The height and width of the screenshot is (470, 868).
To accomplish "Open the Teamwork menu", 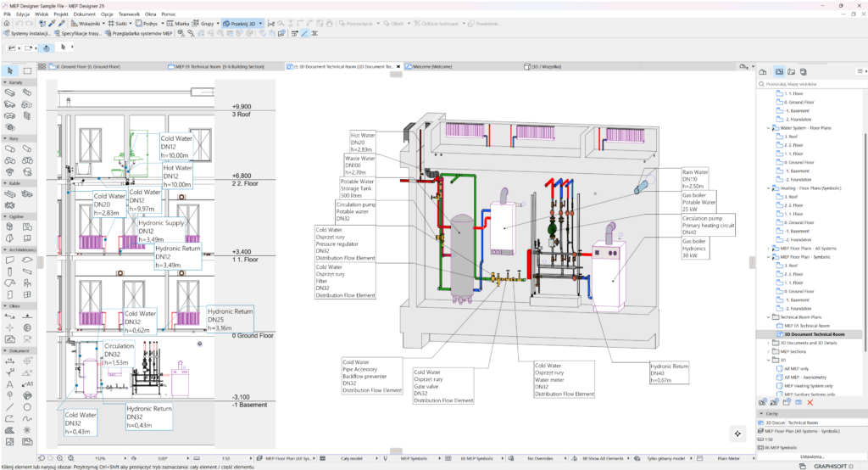I will coord(129,14).
